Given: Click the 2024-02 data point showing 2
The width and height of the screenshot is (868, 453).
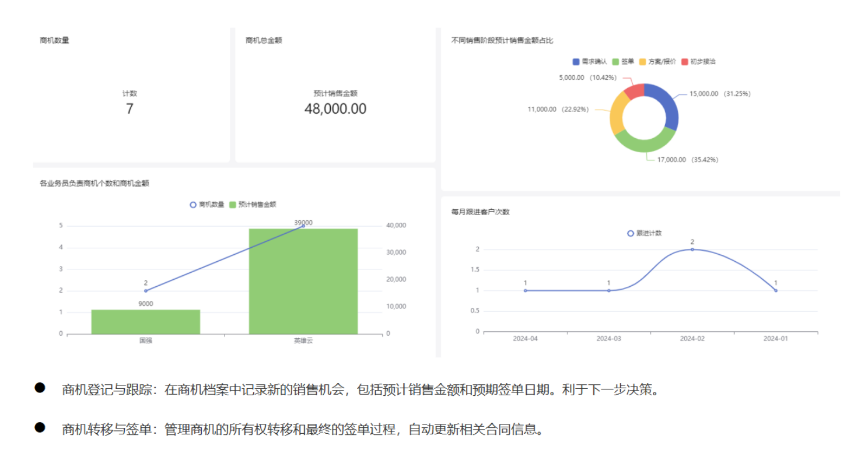Looking at the screenshot, I should coord(691,250).
